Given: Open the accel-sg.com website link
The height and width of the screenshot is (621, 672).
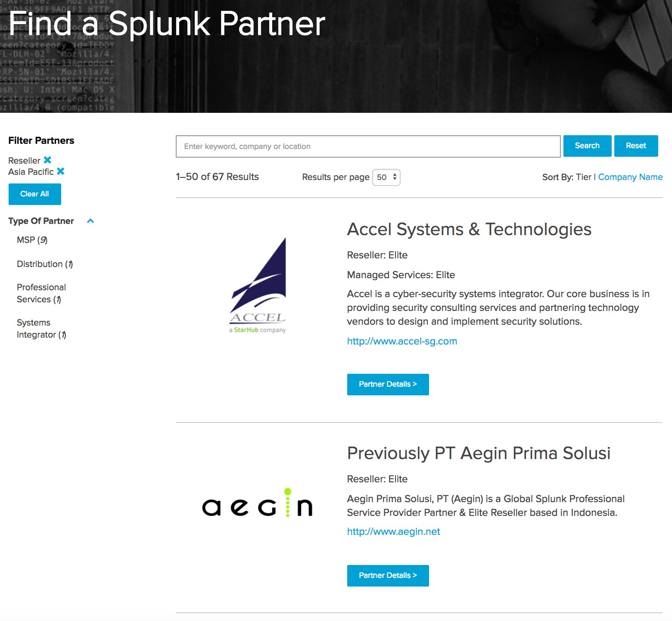Looking at the screenshot, I should point(402,341).
